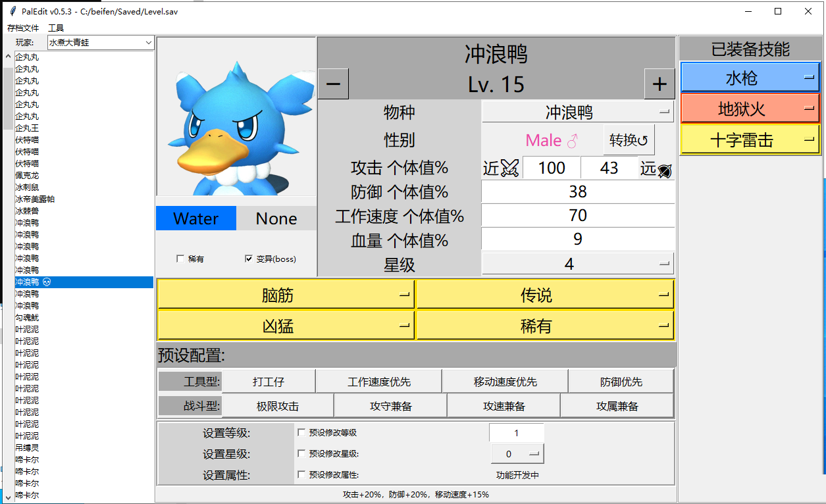Click the 转换 gender swap button
Screen dimensions: 826x504
pos(629,140)
